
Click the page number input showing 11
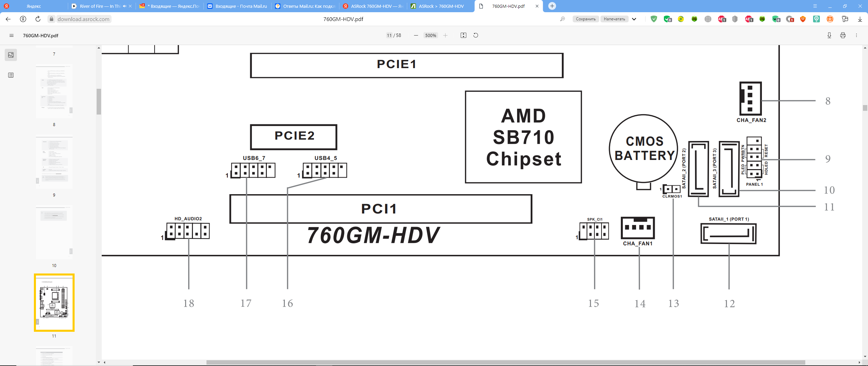click(x=389, y=35)
